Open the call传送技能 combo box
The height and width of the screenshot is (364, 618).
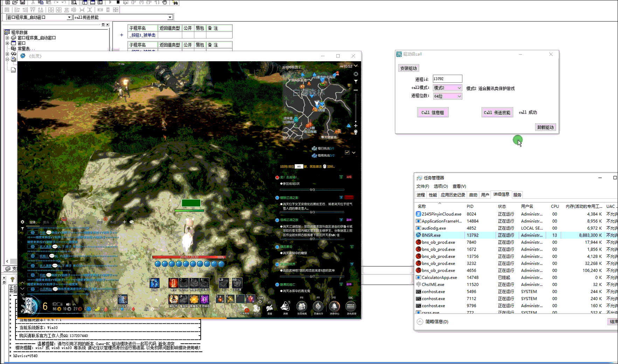[x=123, y=17]
